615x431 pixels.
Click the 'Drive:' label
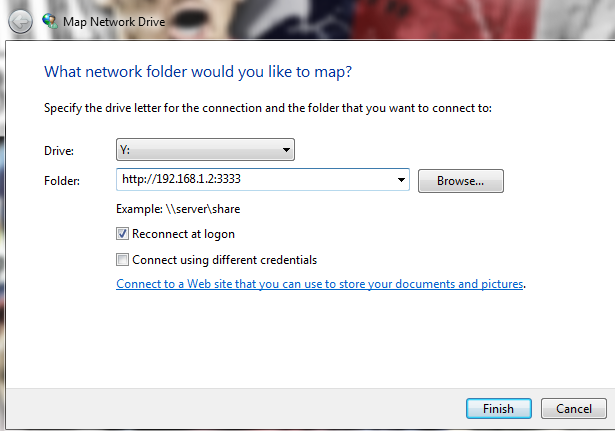pos(59,151)
